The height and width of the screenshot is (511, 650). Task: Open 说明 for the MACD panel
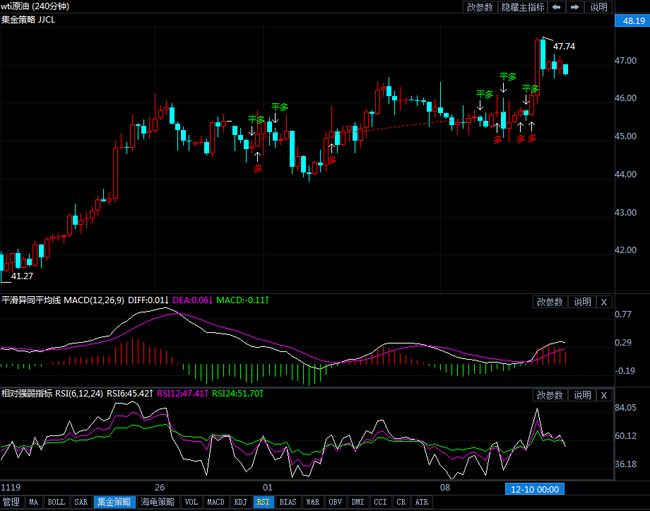point(582,301)
